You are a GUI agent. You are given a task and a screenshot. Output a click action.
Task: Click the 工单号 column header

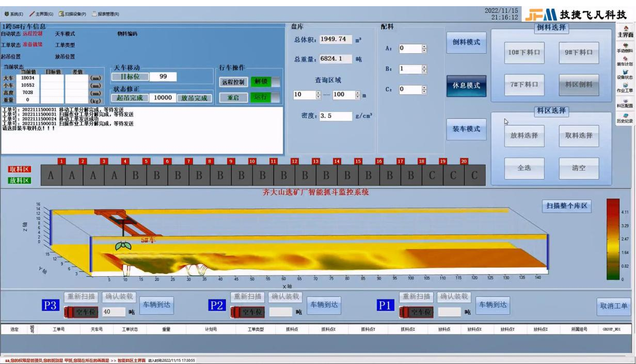[59, 329]
